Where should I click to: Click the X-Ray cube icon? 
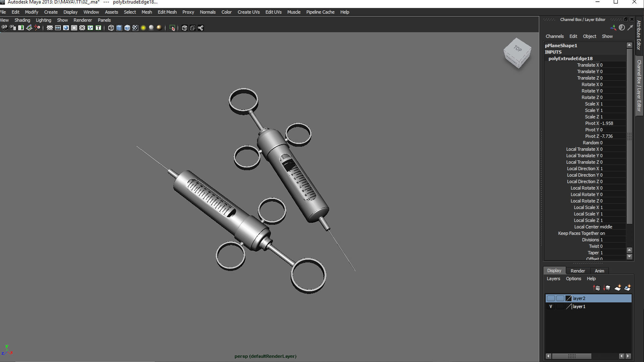coord(184,28)
